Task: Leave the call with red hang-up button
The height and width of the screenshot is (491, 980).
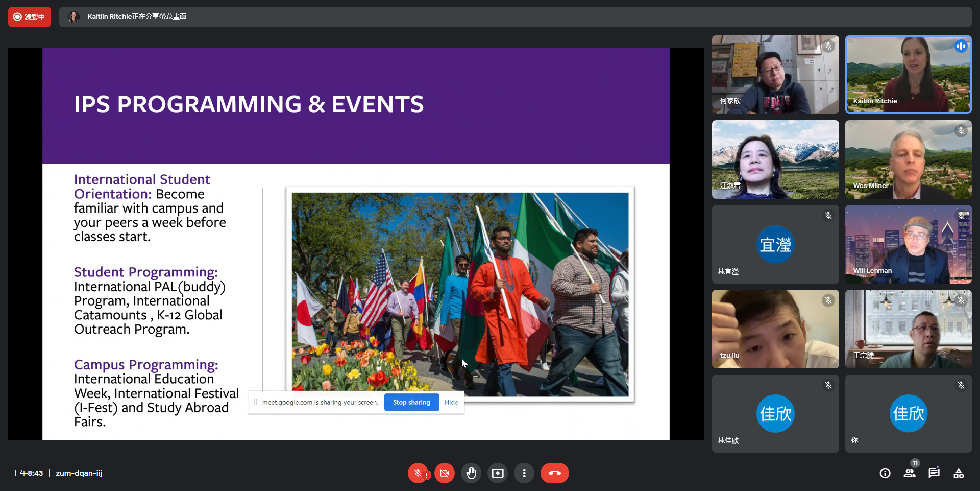Action: [x=555, y=473]
